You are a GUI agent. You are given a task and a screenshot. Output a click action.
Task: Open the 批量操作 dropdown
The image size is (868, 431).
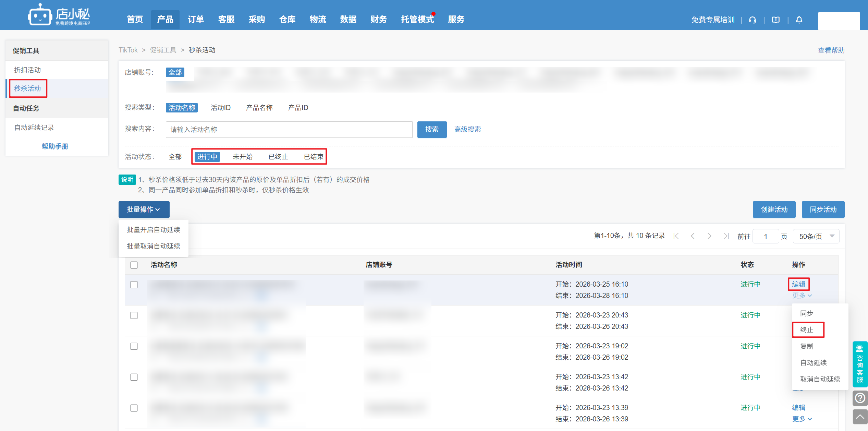[x=144, y=209]
